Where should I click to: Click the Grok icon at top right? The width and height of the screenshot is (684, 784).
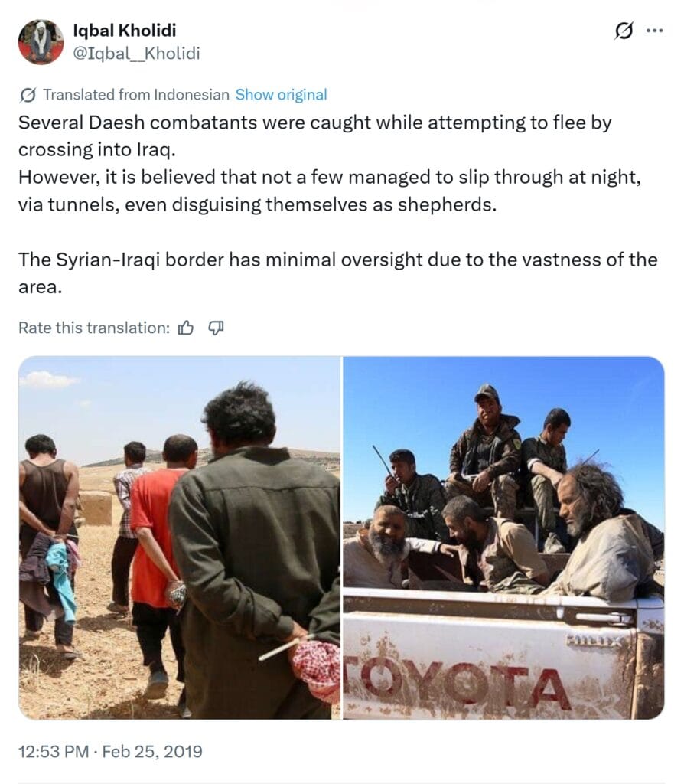(x=624, y=31)
